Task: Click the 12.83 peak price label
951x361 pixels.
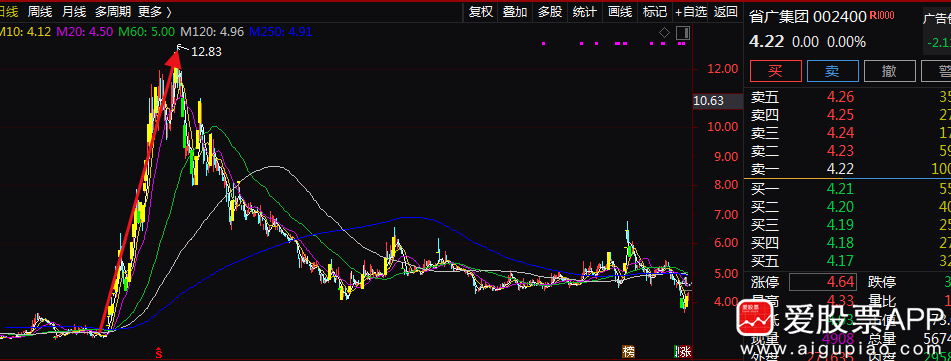Action: click(x=206, y=52)
